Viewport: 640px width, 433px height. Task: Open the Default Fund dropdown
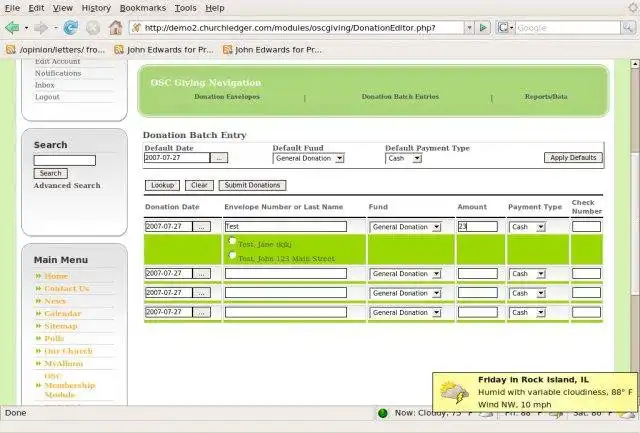click(309, 158)
